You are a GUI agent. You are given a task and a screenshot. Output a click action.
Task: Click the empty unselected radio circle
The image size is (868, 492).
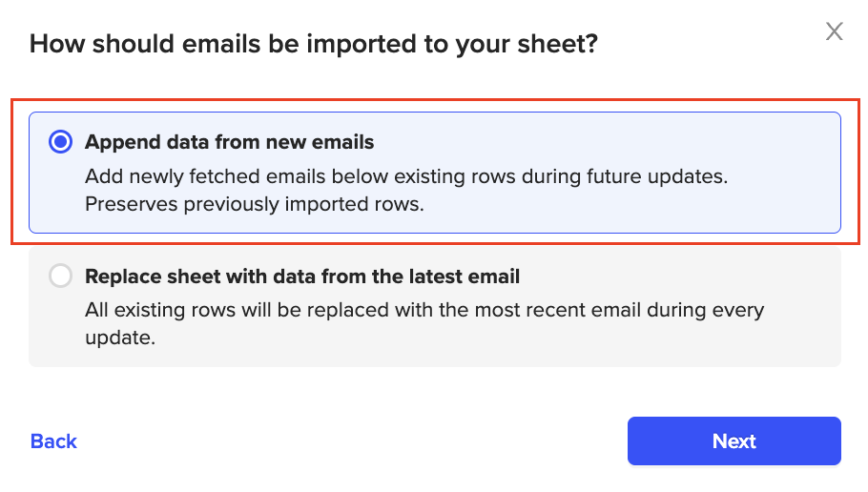(x=60, y=277)
